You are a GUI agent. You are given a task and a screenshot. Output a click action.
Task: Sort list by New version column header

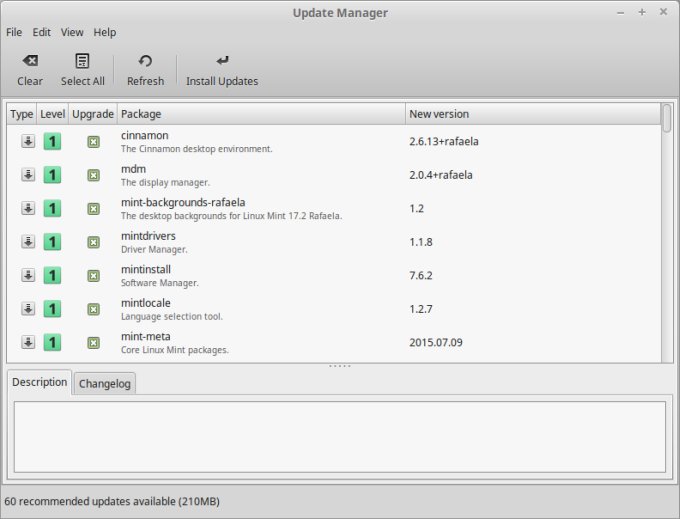click(x=532, y=114)
